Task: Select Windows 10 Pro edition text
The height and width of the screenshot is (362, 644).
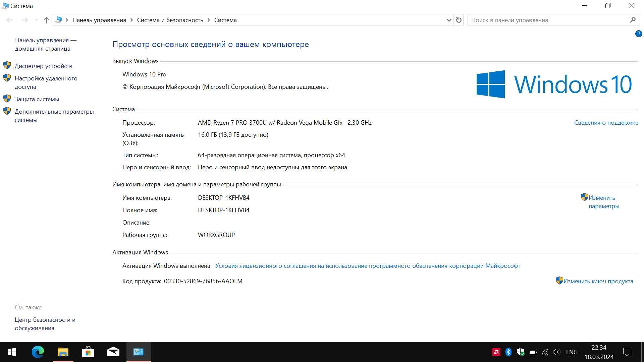Action: point(144,74)
